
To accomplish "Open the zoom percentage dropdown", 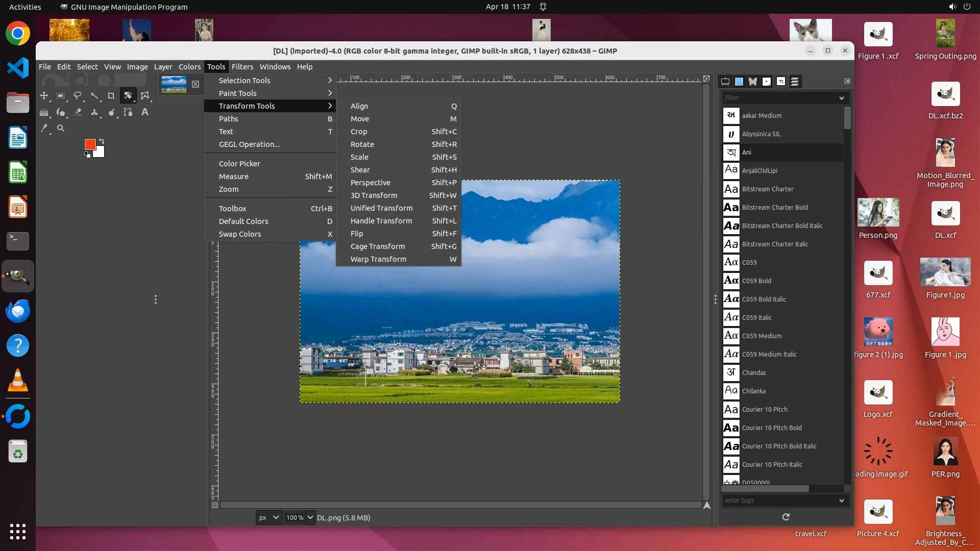I will [310, 517].
